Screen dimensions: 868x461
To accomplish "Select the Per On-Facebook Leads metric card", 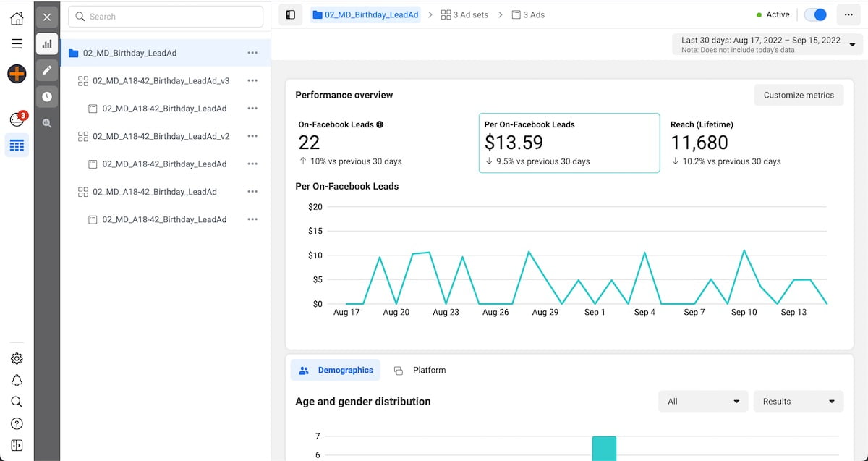I will [569, 143].
